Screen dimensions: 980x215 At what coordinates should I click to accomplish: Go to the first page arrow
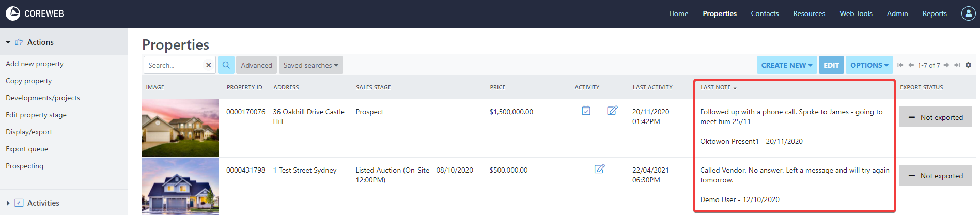click(900, 65)
